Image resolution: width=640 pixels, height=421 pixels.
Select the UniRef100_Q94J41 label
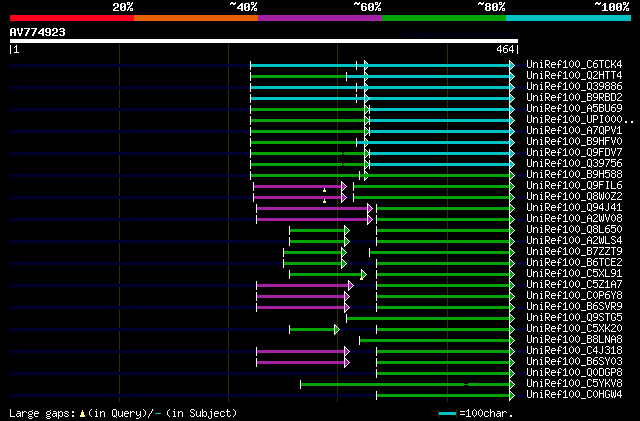[x=574, y=208]
